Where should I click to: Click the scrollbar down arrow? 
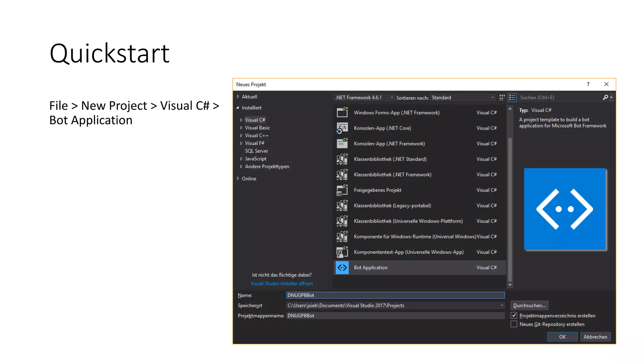click(x=510, y=285)
